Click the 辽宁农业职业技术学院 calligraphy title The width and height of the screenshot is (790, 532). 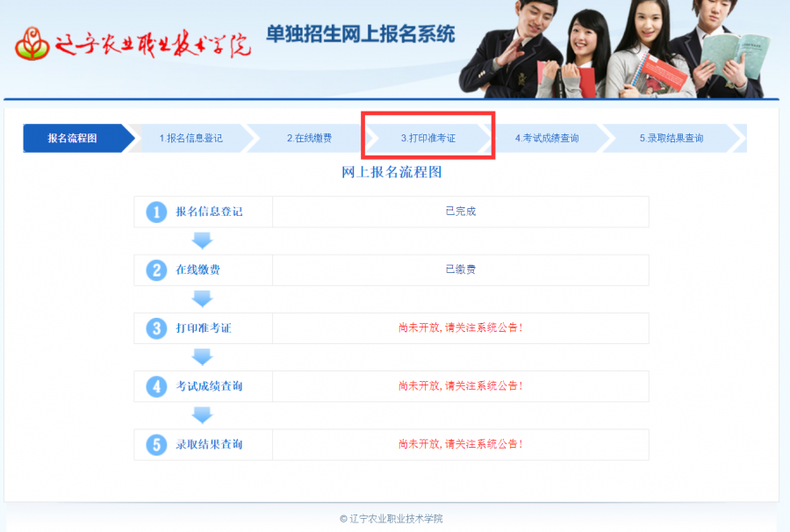point(153,46)
